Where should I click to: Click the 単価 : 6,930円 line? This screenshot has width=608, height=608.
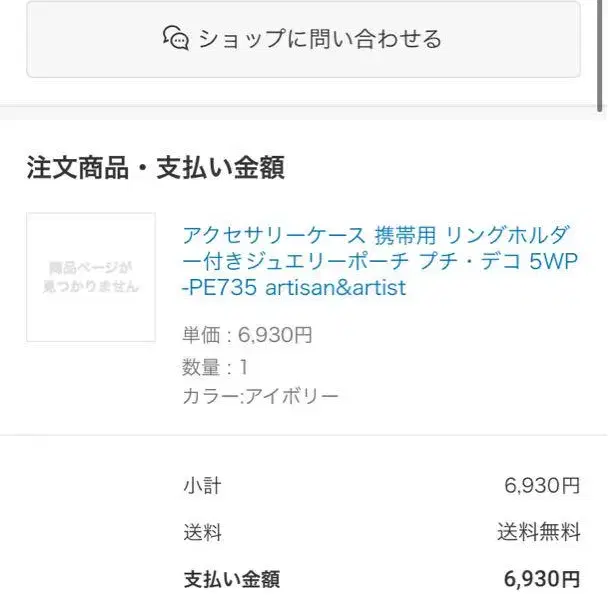tap(247, 335)
